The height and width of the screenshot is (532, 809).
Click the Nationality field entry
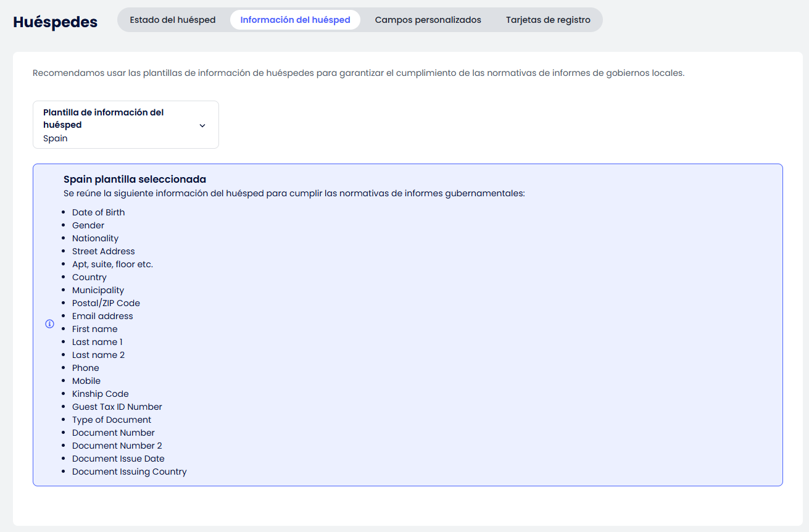(95, 238)
